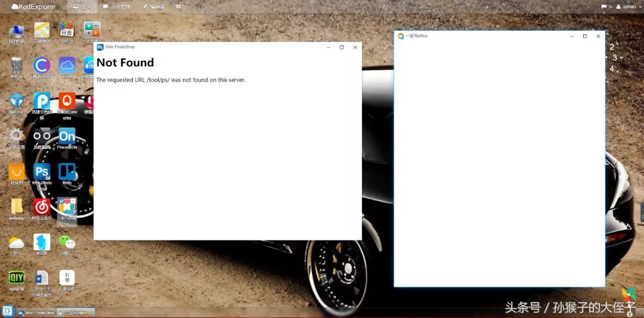This screenshot has width=644, height=318.
Task: Switch to the Desktop tab in top bar
Action: pyautogui.click(x=82, y=7)
